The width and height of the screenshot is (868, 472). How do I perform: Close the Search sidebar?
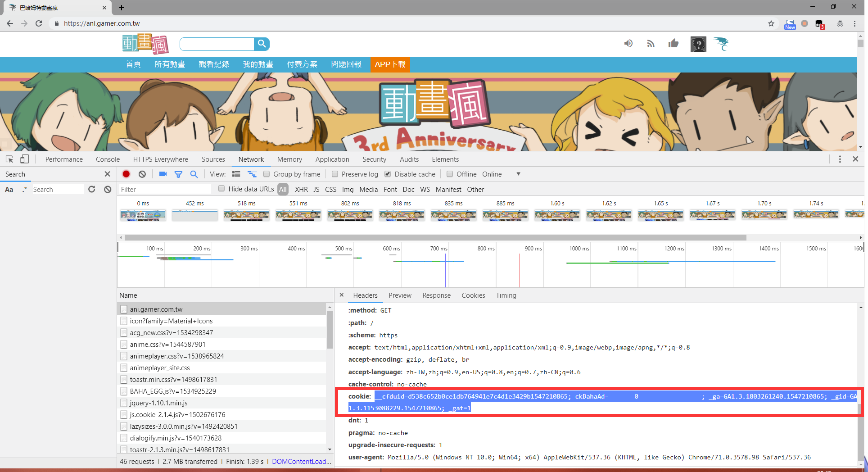(107, 174)
